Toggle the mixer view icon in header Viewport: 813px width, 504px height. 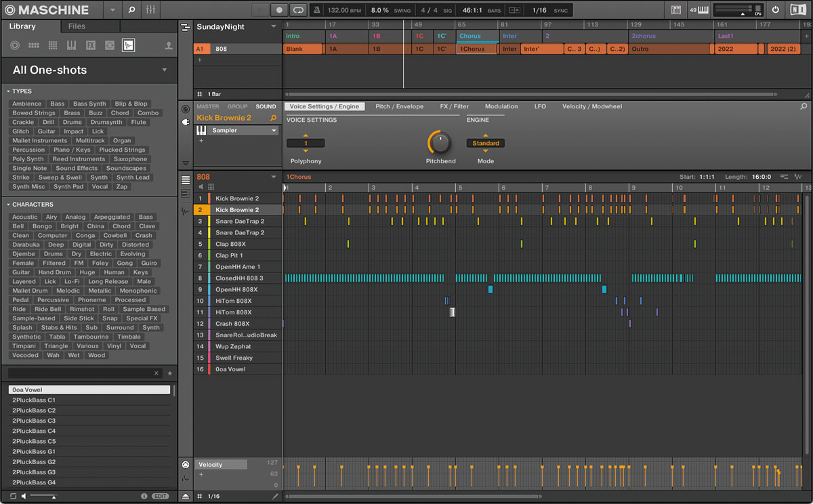(150, 9)
